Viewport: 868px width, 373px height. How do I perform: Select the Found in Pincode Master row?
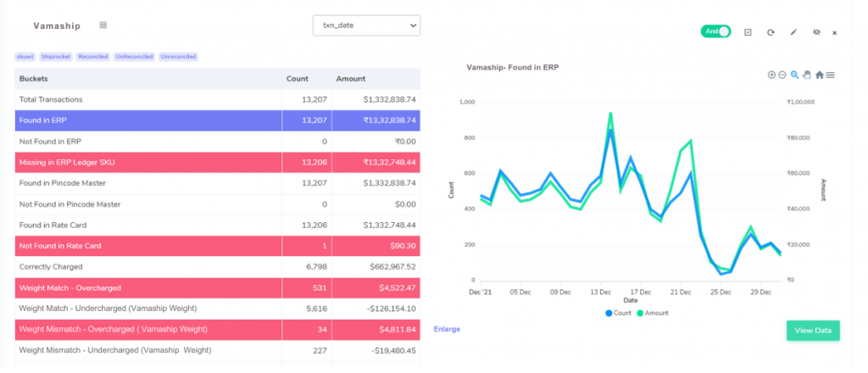(218, 183)
